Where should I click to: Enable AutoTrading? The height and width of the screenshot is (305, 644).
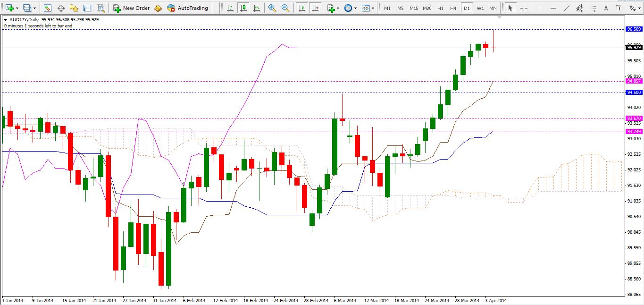pyautogui.click(x=188, y=8)
